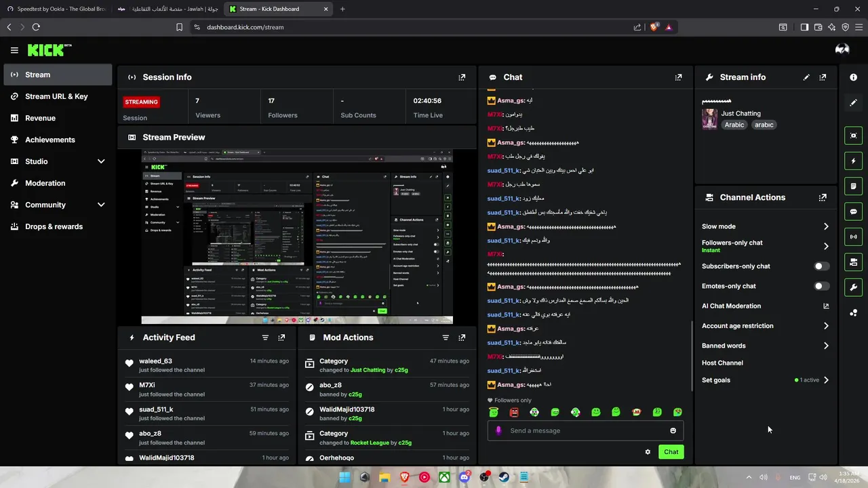Screen dimensions: 868x488
Task: Open Followers-only chat options
Action: coord(766,246)
